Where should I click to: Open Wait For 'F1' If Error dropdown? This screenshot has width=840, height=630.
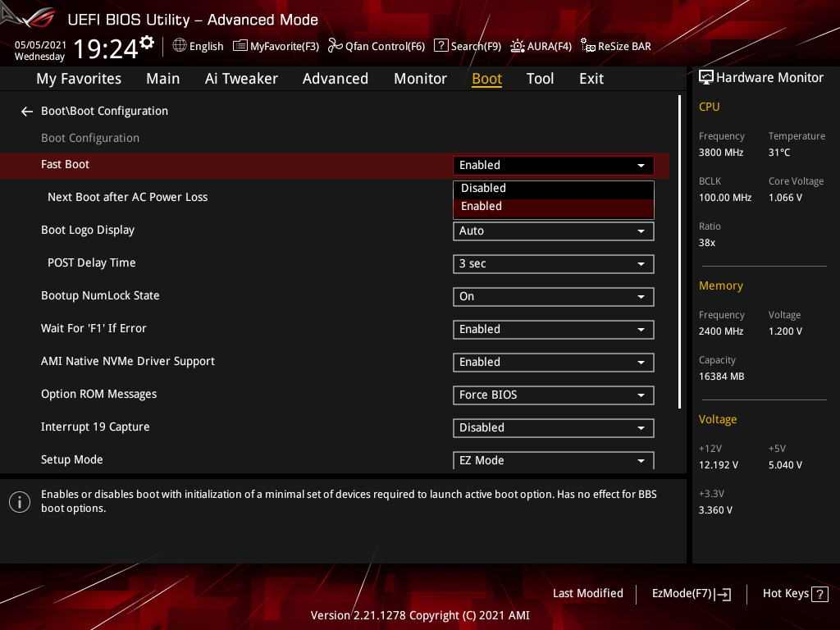click(554, 330)
